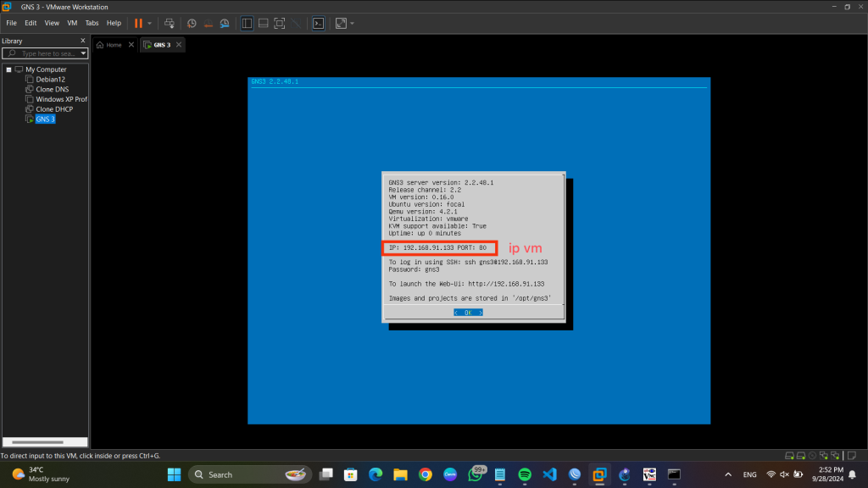Open Visual Studio Code from the taskbar

tap(548, 474)
